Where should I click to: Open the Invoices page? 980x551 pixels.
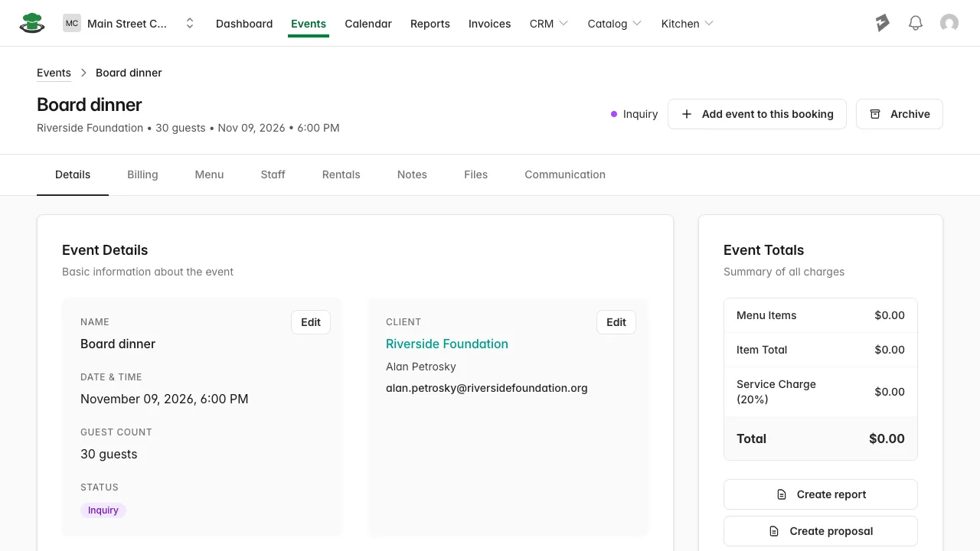click(490, 24)
